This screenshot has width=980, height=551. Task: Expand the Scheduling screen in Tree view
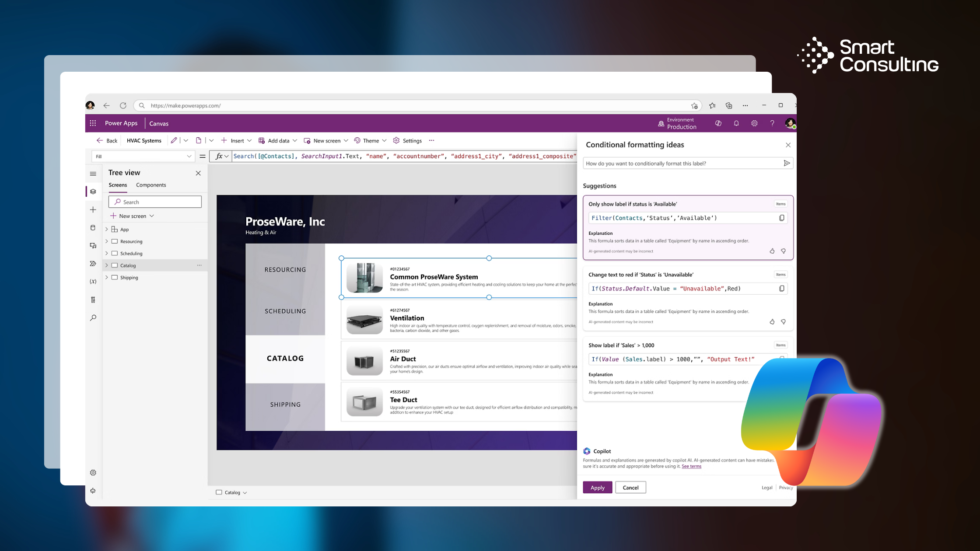click(x=107, y=253)
